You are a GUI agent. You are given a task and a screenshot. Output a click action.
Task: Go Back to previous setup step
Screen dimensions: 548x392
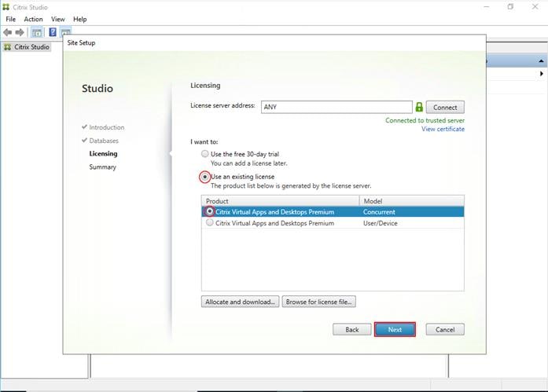(x=352, y=329)
